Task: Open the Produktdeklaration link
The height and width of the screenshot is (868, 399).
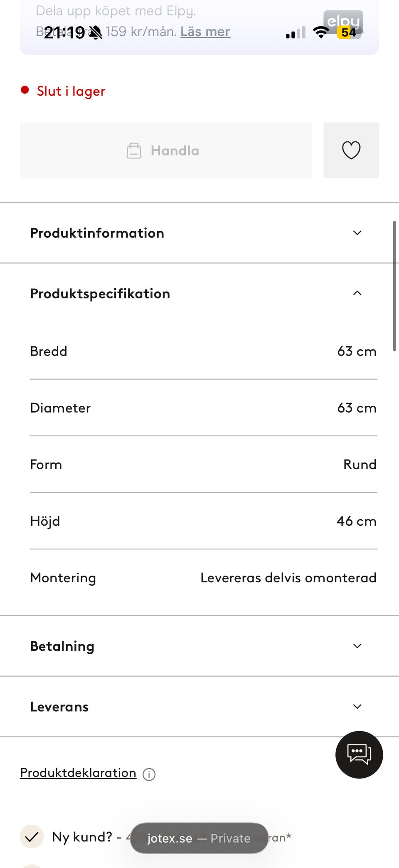Action: [x=78, y=773]
